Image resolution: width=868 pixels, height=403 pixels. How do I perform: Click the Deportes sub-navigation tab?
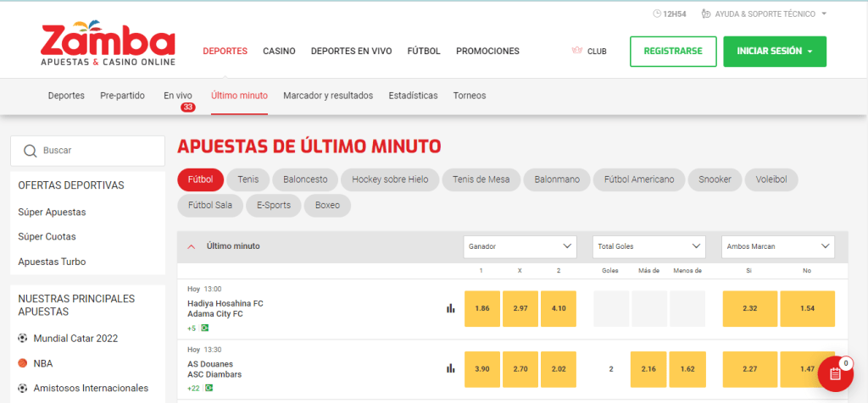(66, 96)
